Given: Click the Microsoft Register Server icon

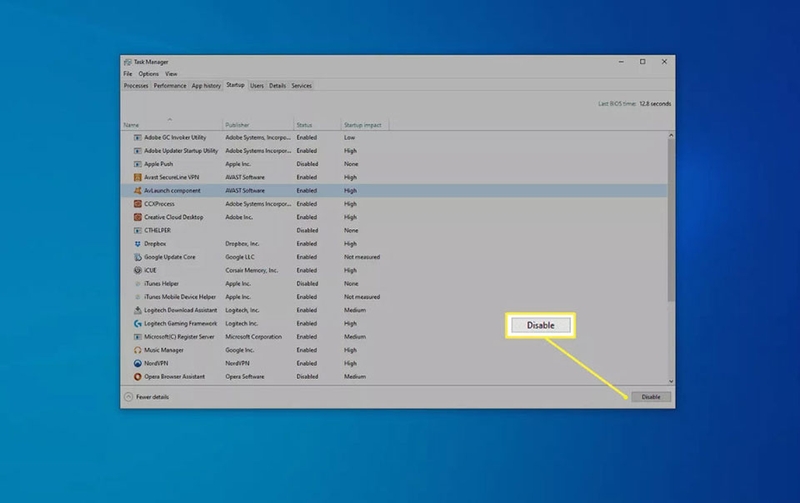Looking at the screenshot, I should [137, 337].
